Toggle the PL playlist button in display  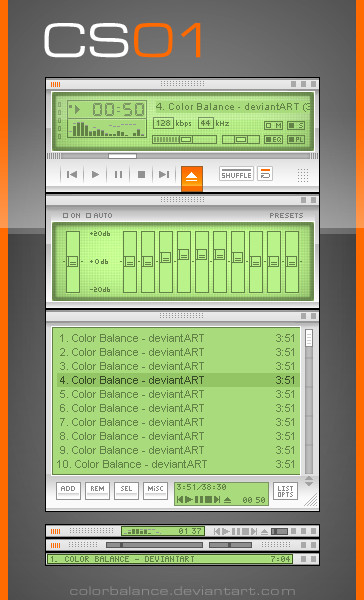(296, 140)
